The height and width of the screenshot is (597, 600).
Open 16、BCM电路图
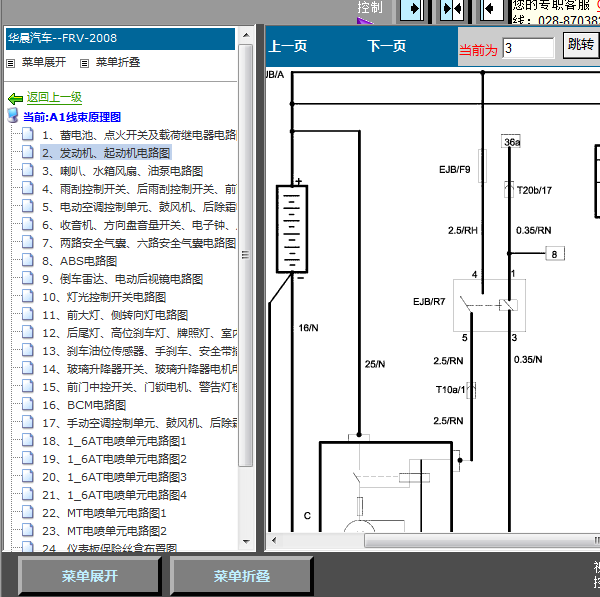[84, 405]
